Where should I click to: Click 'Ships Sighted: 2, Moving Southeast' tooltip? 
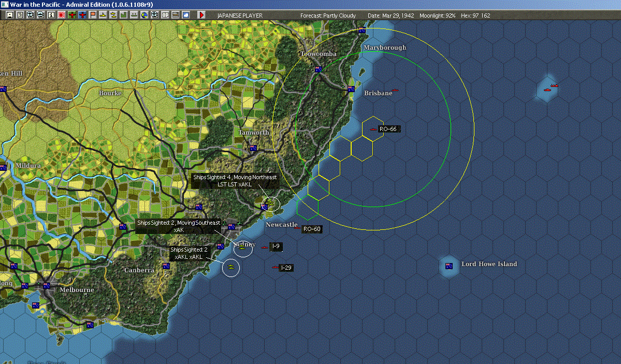(x=179, y=226)
